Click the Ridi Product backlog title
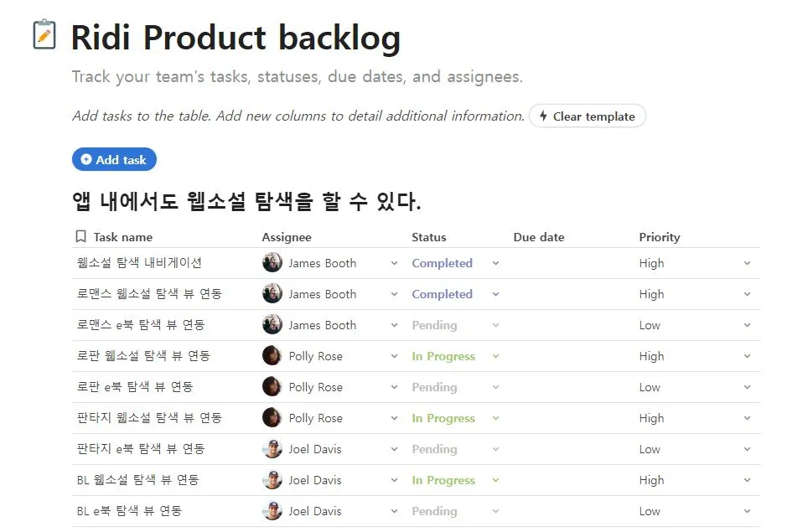The image size is (787, 532). point(236,37)
